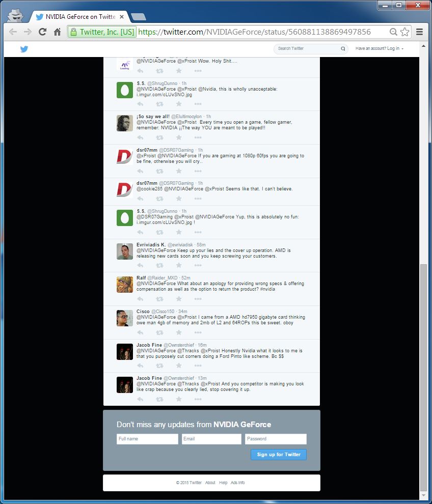Screen dimensions: 432x504
Task: Favorite Jacob Fine's Ford Pinto tweet
Action: [x=179, y=366]
